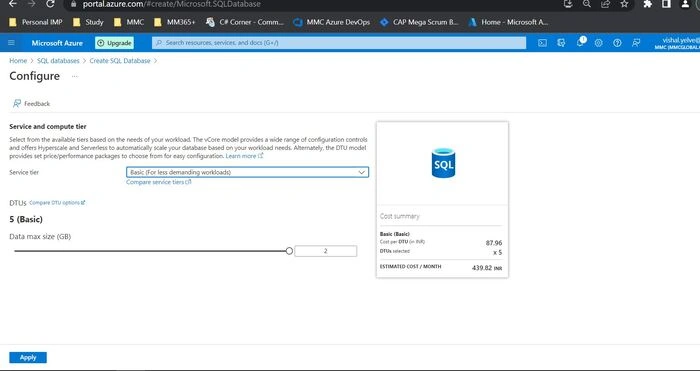700x371 pixels.
Task: Open the MM365+ bookmark folder
Action: pyautogui.click(x=174, y=22)
